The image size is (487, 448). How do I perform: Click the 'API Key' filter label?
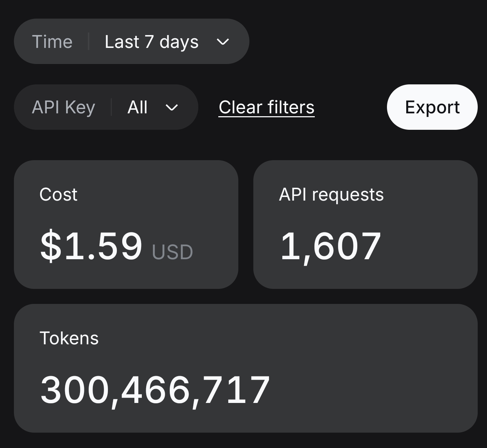coord(64,107)
